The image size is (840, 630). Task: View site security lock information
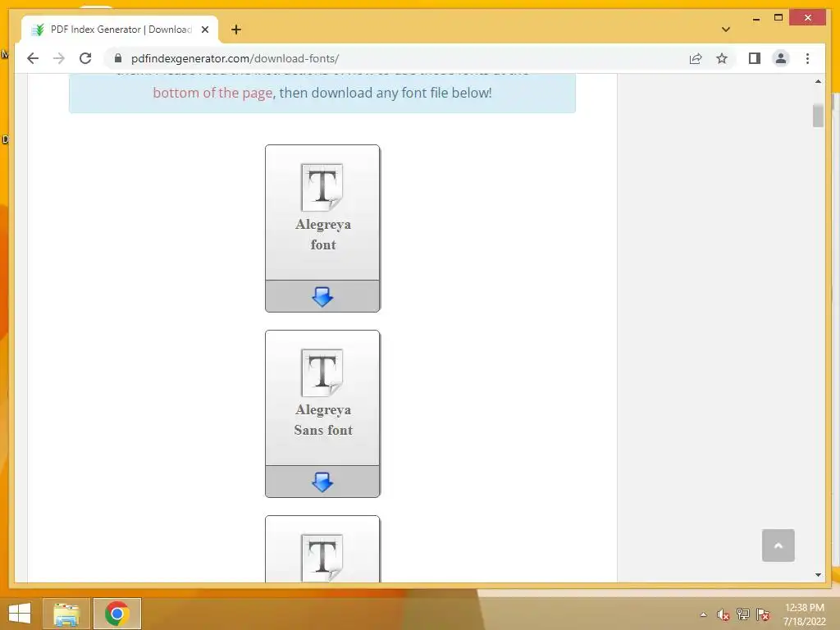(x=118, y=58)
